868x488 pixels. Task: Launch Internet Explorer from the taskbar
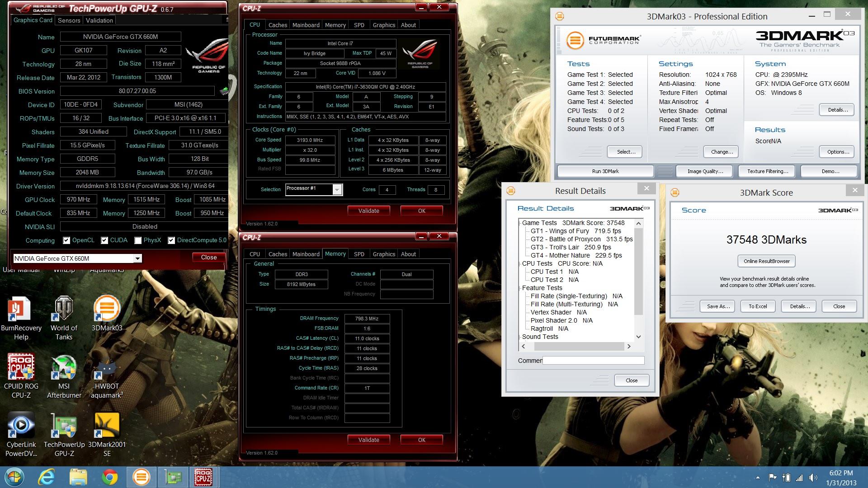(46, 477)
